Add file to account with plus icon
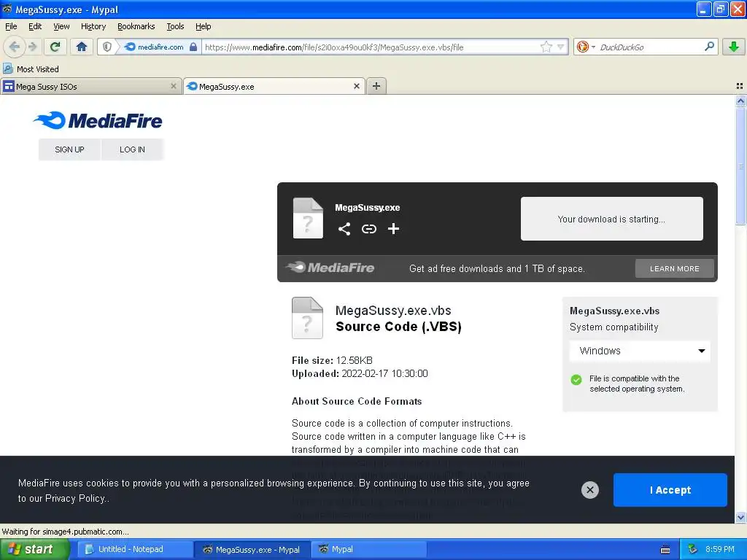The width and height of the screenshot is (747, 560). [x=393, y=229]
